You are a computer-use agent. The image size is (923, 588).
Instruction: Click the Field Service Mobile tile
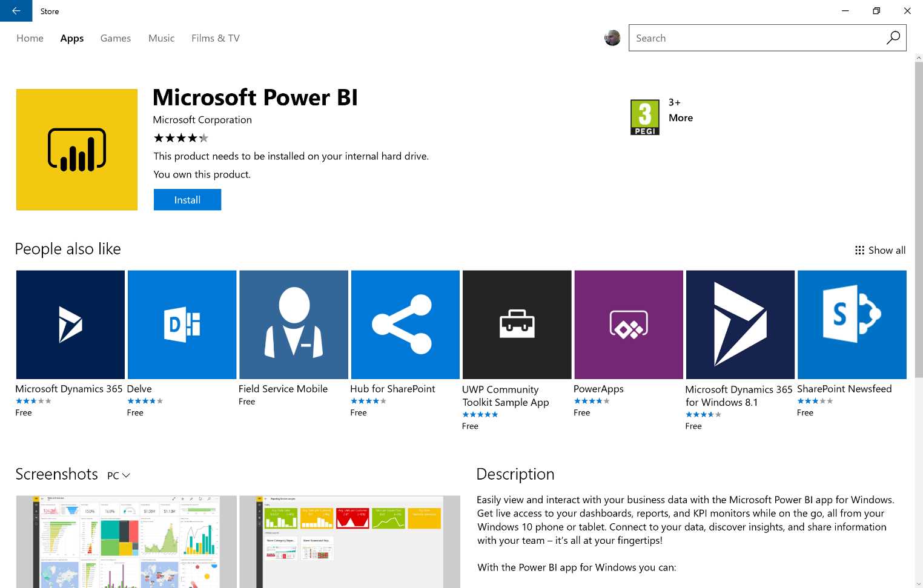pyautogui.click(x=293, y=324)
